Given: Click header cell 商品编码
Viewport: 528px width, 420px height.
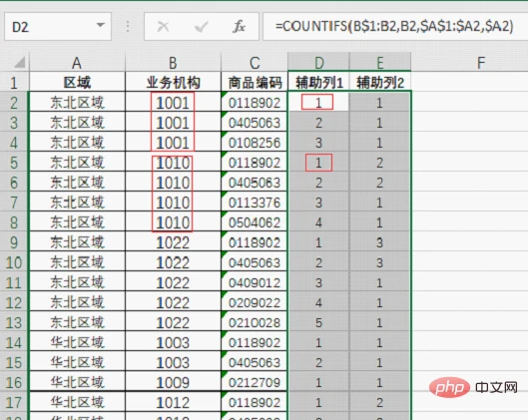Looking at the screenshot, I should coord(255,82).
